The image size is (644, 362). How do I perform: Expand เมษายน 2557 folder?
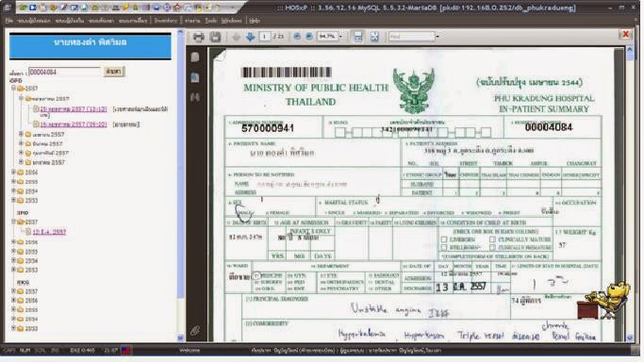[22, 134]
